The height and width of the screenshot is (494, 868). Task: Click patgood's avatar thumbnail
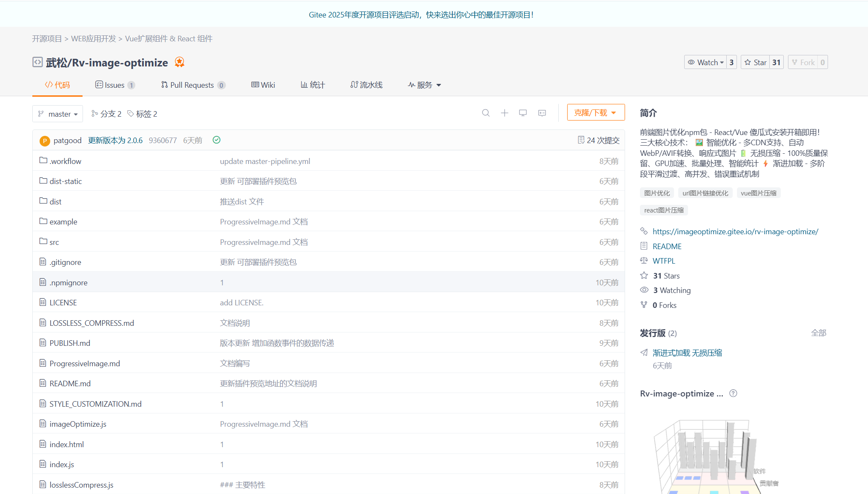coord(44,140)
